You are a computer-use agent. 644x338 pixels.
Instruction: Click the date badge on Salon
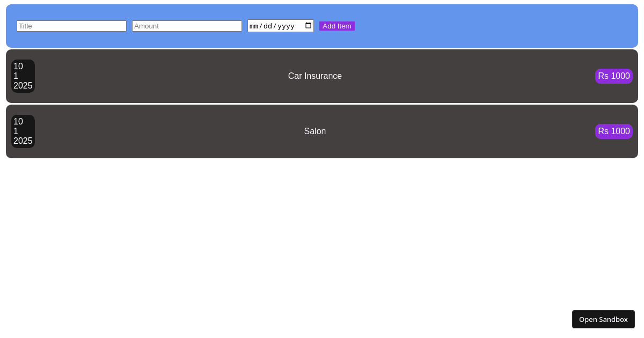coord(23,131)
